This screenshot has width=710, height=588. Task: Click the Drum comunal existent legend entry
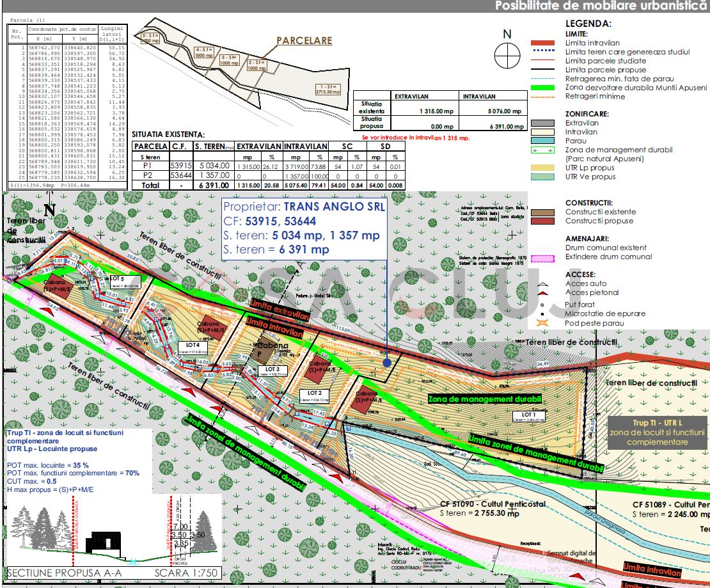point(606,248)
